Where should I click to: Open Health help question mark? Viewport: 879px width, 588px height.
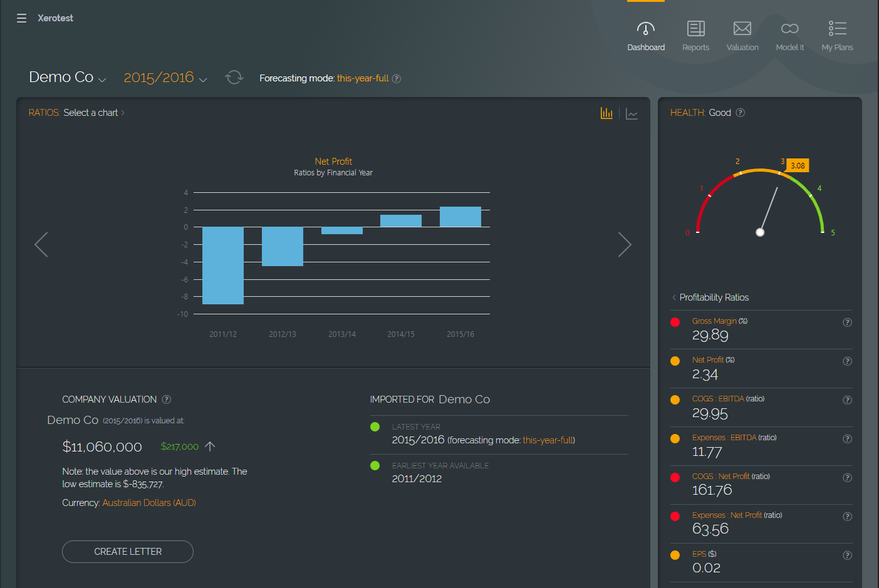point(741,113)
